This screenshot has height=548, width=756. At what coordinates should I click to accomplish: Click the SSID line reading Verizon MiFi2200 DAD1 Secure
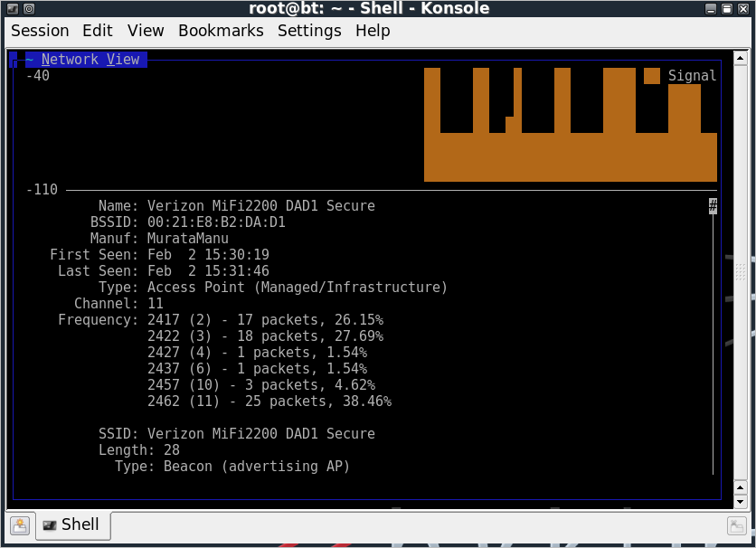point(237,434)
